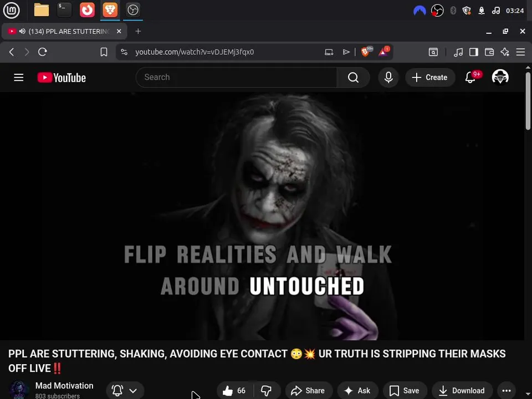The image size is (532, 399).
Task: Focus the YouTube Search field
Action: point(237,78)
